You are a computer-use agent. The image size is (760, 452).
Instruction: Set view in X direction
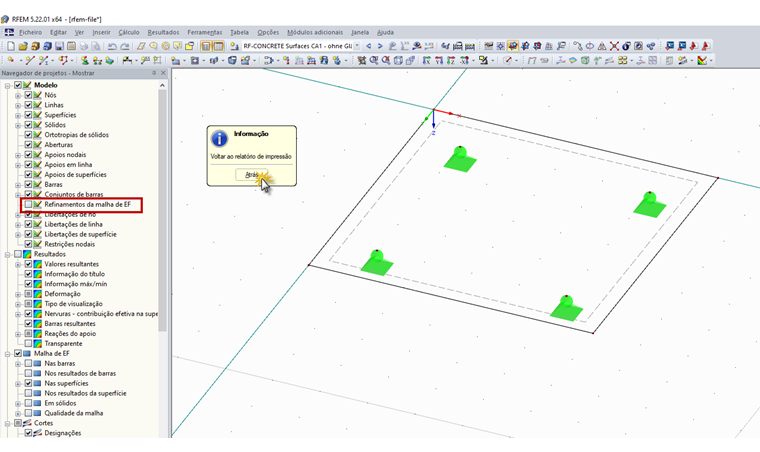[426, 61]
